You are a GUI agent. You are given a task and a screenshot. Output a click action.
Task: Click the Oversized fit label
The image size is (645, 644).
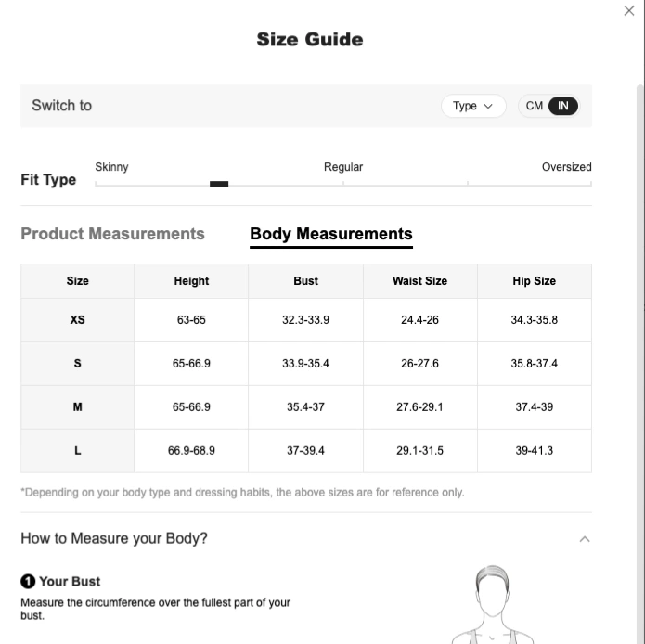pos(566,167)
